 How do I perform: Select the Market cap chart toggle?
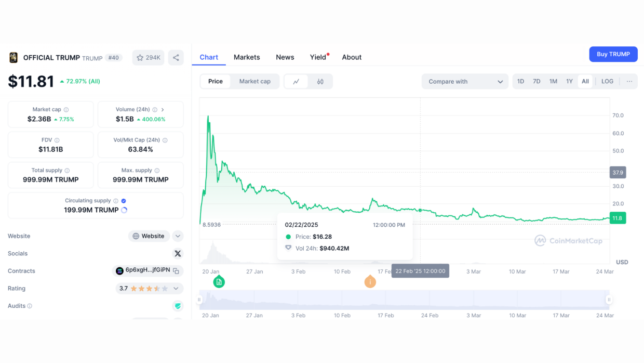coord(254,82)
